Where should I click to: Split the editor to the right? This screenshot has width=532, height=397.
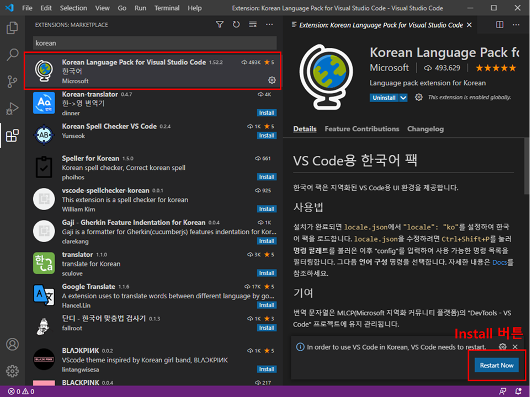point(500,25)
